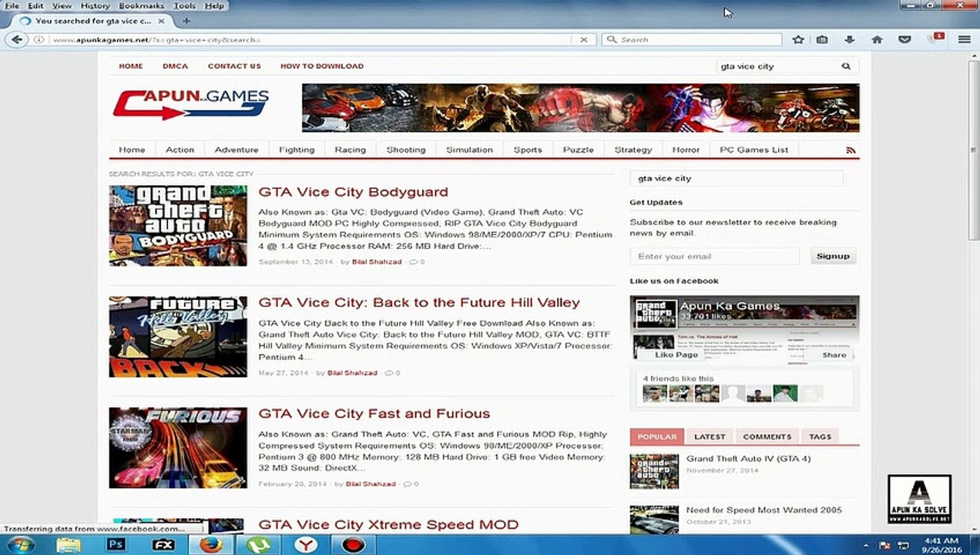Switch to Firefox in taskbar
This screenshot has height=555, width=980.
[x=211, y=544]
